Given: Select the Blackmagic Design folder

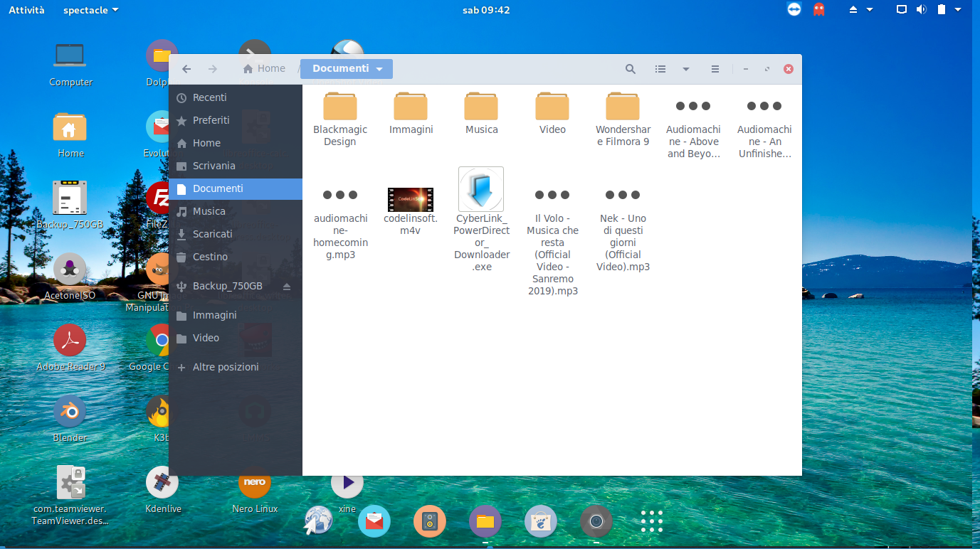Looking at the screenshot, I should point(340,119).
